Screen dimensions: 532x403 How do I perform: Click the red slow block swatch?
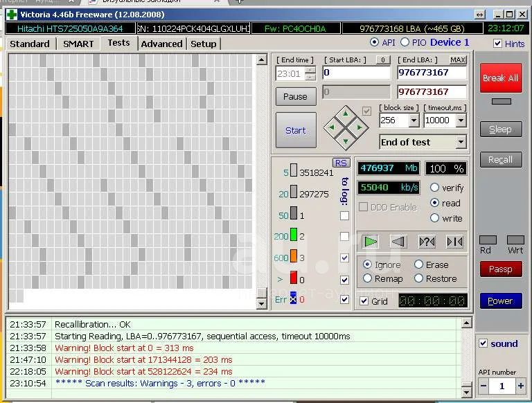tap(294, 278)
